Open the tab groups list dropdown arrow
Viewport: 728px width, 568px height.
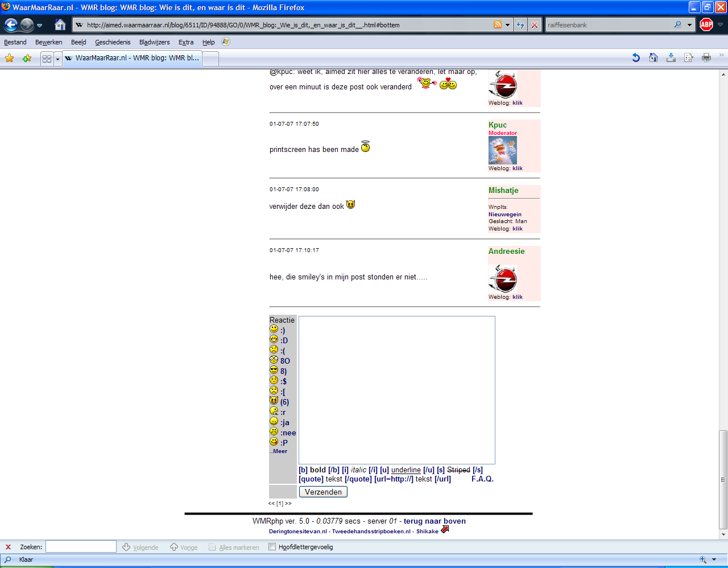(57, 59)
